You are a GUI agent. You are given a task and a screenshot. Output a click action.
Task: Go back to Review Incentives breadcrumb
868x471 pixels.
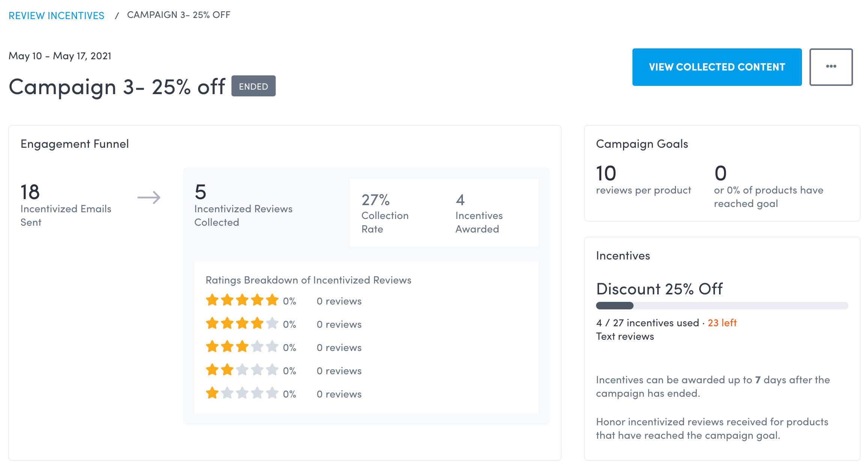[x=56, y=15]
